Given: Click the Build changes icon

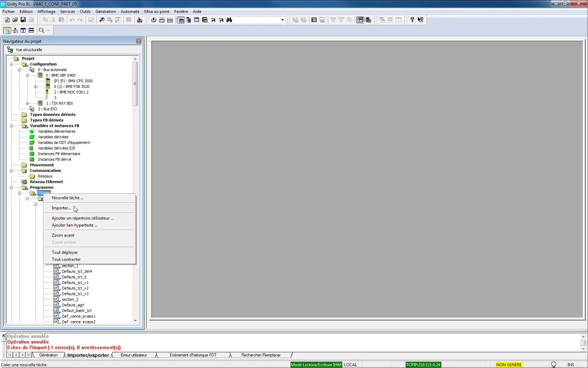Looking at the screenshot, I should click(x=162, y=20).
